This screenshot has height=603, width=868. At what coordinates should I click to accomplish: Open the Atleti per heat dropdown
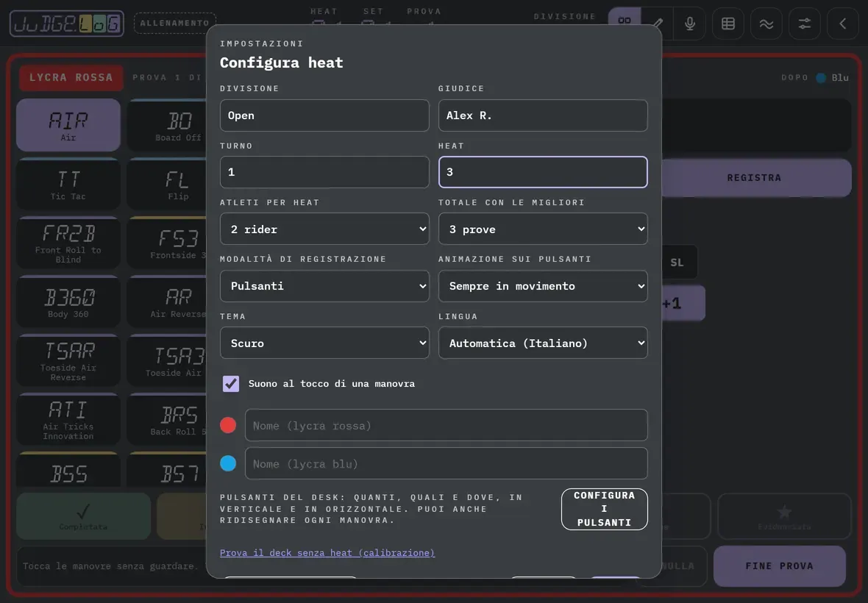pos(324,229)
